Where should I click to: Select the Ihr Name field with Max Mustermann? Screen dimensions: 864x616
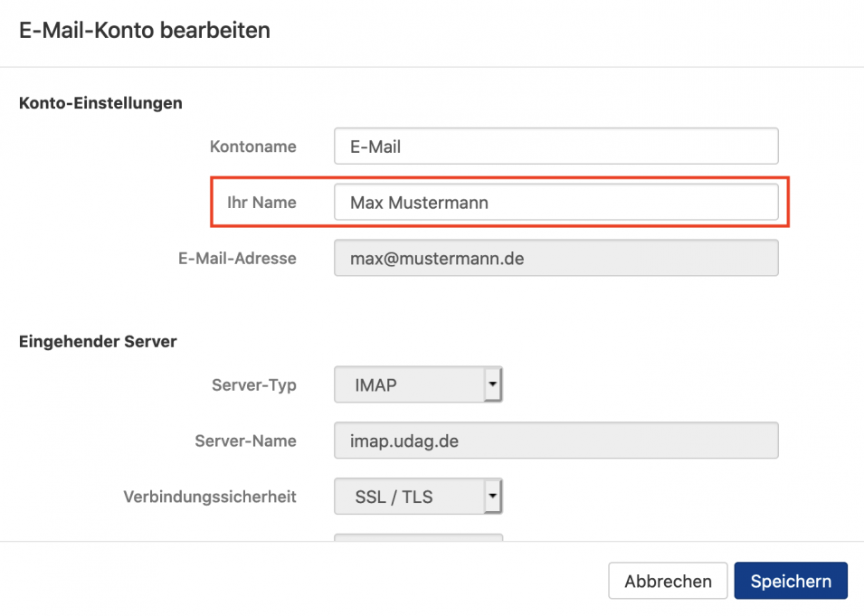[555, 202]
